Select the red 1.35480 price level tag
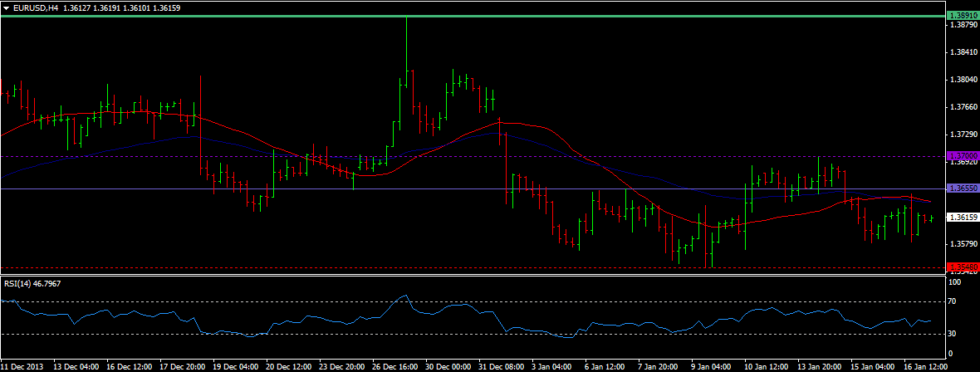 pyautogui.click(x=963, y=267)
